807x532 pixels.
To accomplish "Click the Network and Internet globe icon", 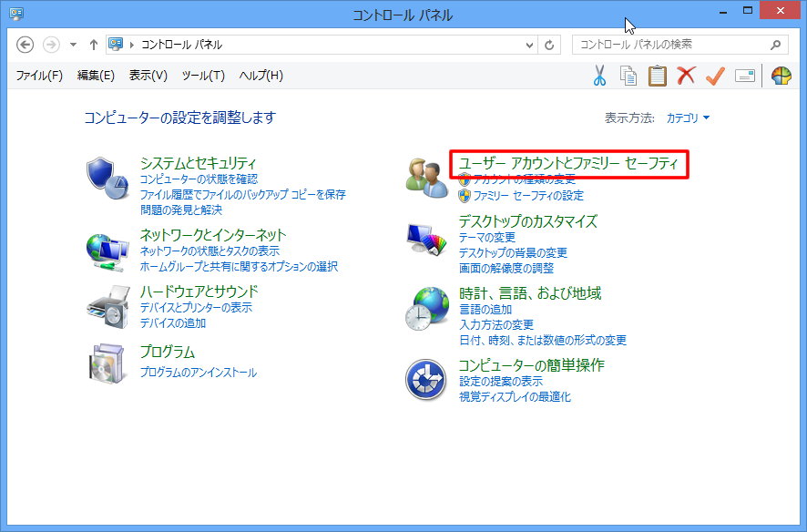I will click(x=107, y=252).
